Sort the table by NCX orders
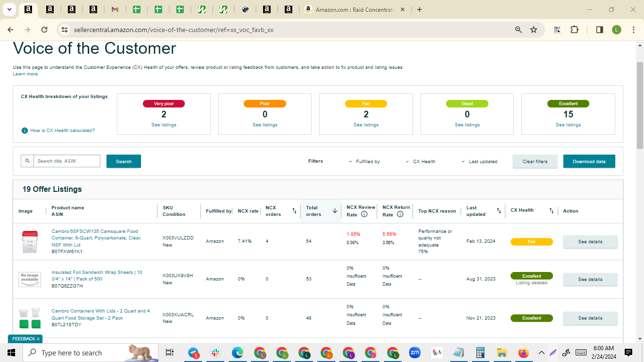The height and width of the screenshot is (362, 644). point(294,211)
